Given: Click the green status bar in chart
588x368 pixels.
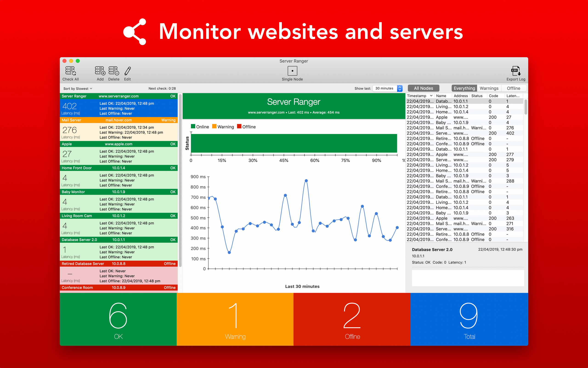Looking at the screenshot, I should click(294, 143).
